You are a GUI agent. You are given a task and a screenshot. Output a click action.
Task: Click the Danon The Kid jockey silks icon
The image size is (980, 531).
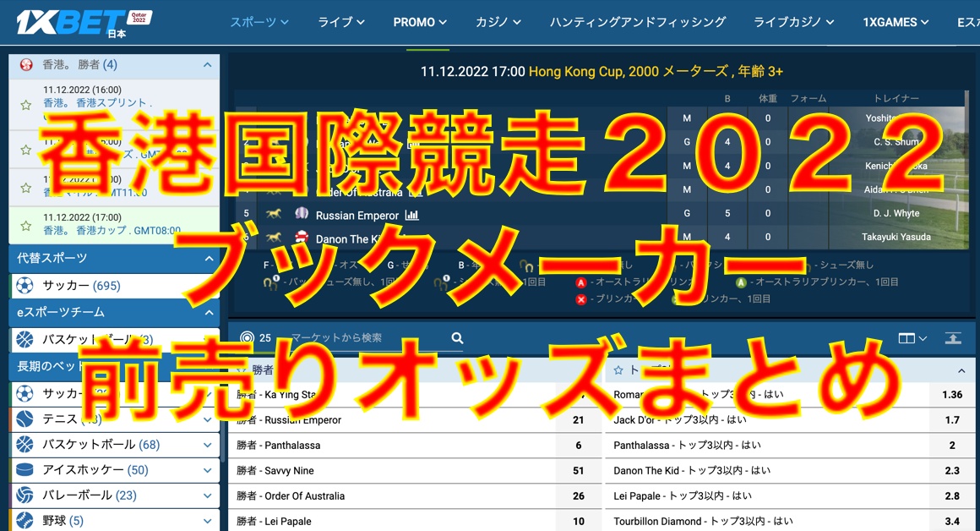tap(302, 237)
